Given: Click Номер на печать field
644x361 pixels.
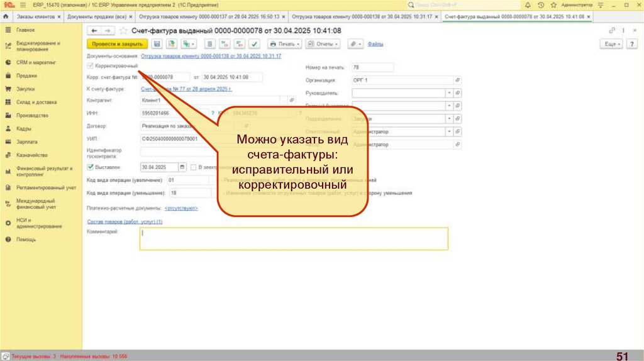Looking at the screenshot, I should [x=372, y=67].
